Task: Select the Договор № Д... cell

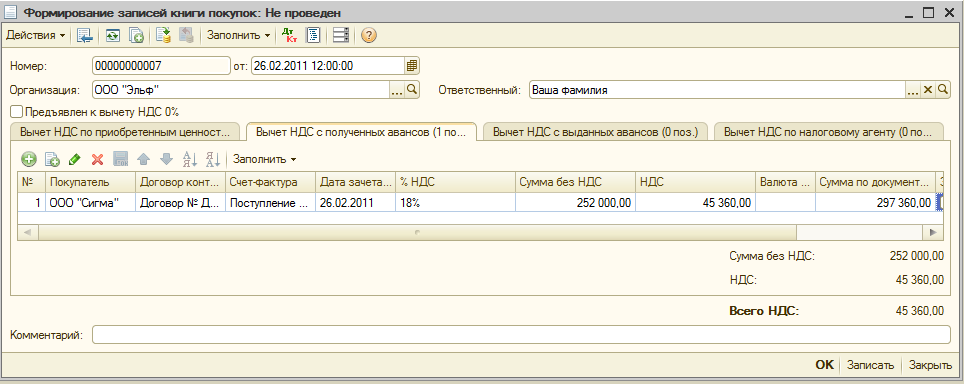Action: 180,202
